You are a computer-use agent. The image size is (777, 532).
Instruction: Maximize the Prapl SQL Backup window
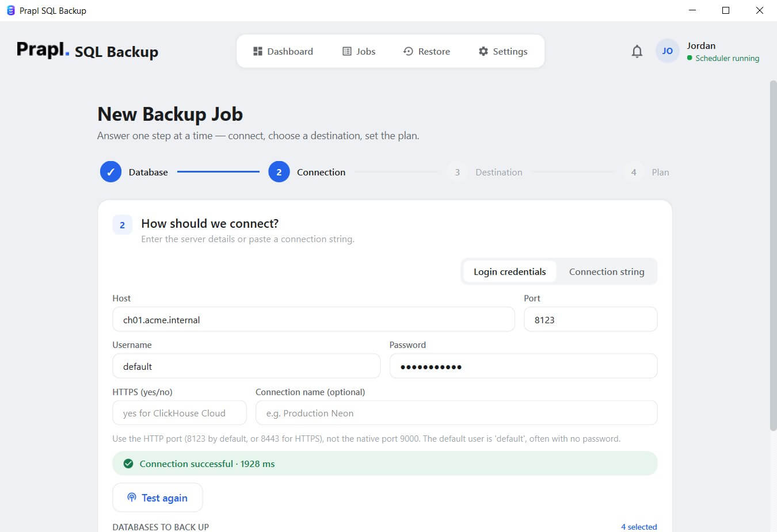(726, 10)
